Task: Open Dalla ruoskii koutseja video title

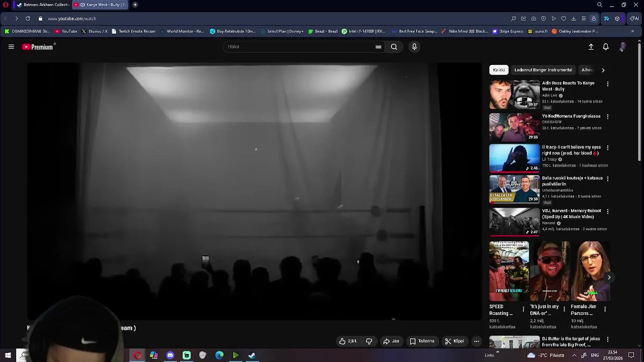Action: [572, 181]
